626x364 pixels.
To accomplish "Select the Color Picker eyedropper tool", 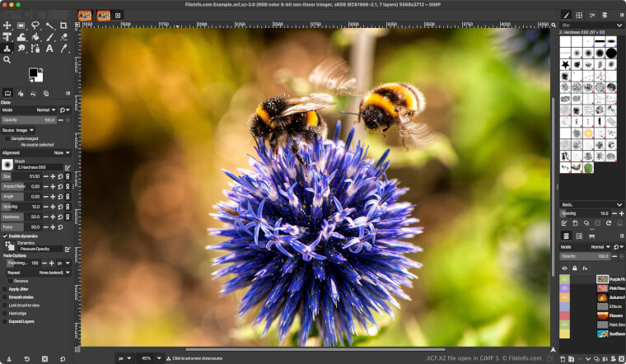I will (x=64, y=48).
